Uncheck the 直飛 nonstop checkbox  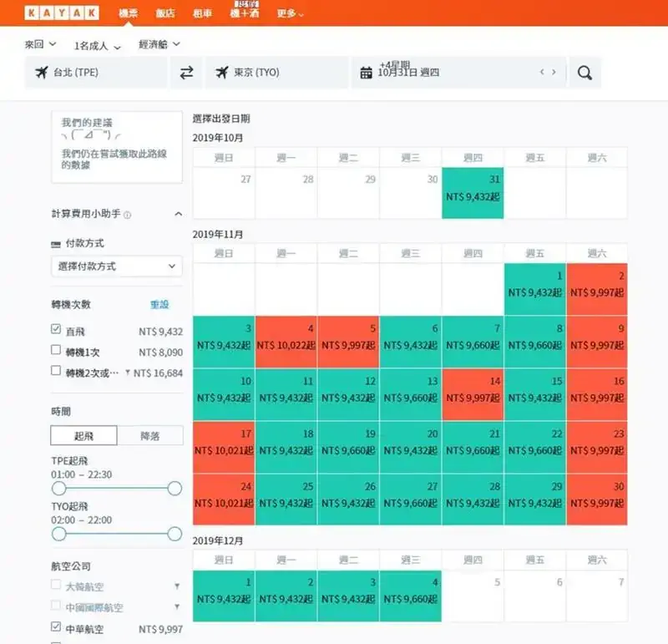coord(56,330)
